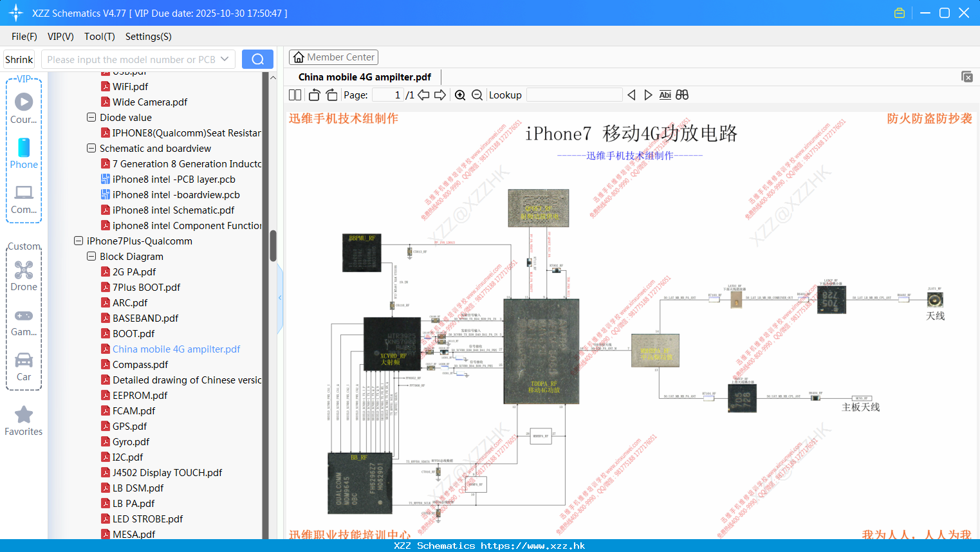
Task: Open the Drone category
Action: click(24, 276)
